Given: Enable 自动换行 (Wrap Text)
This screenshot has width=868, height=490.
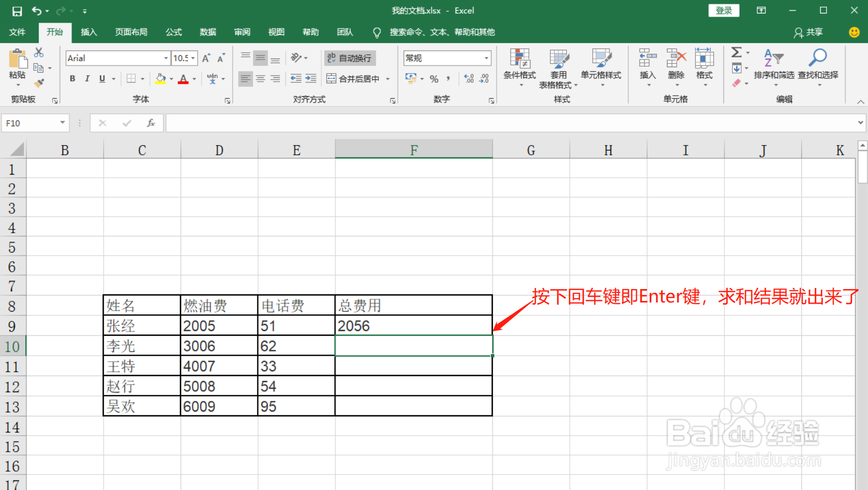Looking at the screenshot, I should 349,57.
